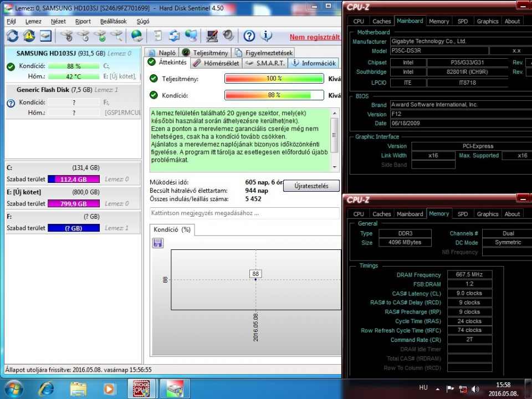Select the E: [Új kötet] free space bar
Image resolution: width=532 pixels, height=399 pixels.
pos(74,203)
